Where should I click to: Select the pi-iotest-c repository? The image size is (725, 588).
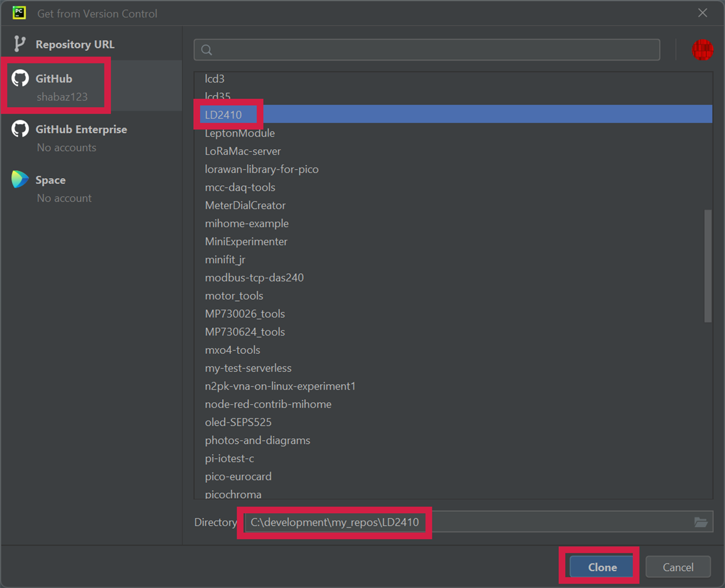tap(454, 458)
